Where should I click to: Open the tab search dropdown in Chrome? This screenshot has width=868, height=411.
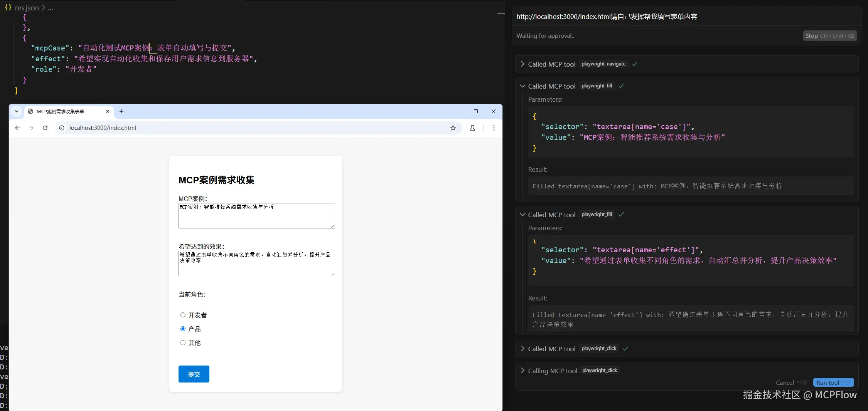pos(17,111)
